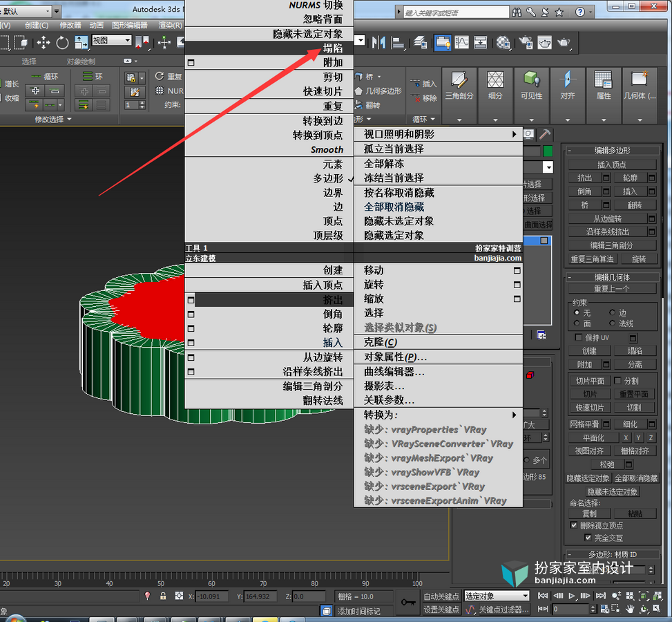This screenshot has height=622, width=672.
Task: Select the 边 constraint radio button
Action: [x=612, y=312]
